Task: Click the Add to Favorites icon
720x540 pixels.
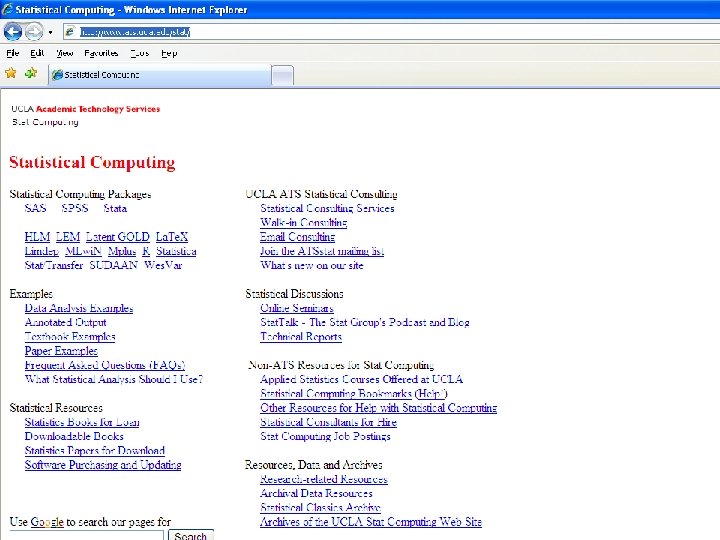Action: [31, 73]
